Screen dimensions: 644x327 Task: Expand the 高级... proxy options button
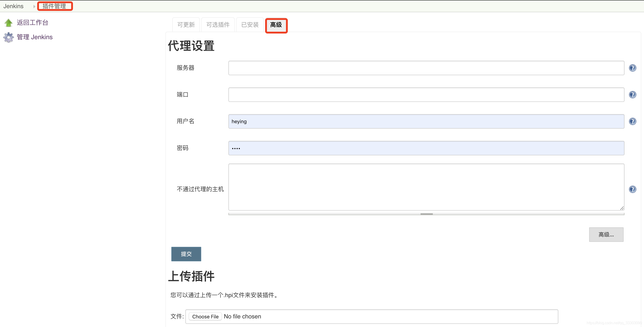606,235
